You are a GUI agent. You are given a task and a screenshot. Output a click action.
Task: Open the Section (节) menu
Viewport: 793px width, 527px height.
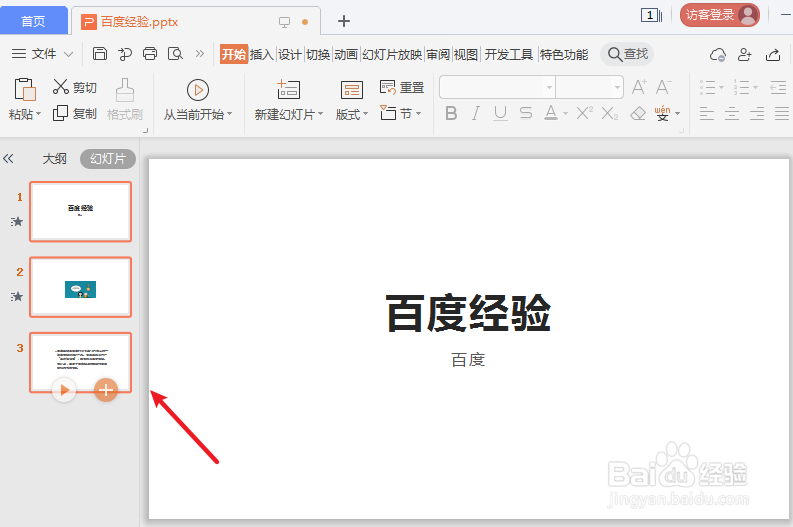coord(401,113)
